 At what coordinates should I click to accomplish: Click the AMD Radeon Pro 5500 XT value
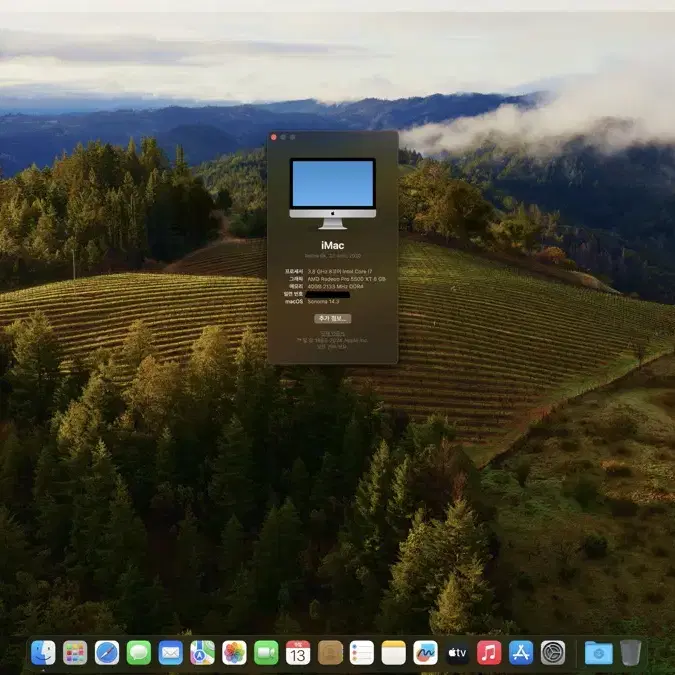point(347,279)
